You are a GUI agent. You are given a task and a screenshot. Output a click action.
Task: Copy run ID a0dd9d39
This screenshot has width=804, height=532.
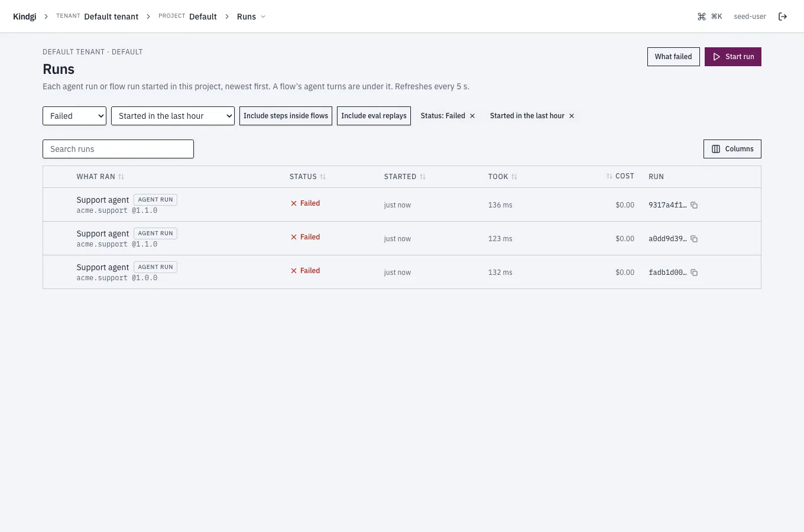tap(695, 239)
